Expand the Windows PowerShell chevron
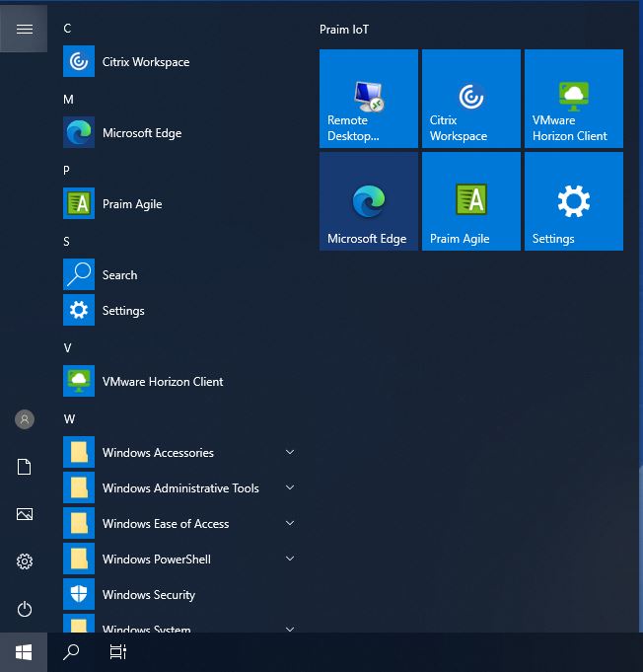Screen dimensions: 643x672 [x=290, y=559]
